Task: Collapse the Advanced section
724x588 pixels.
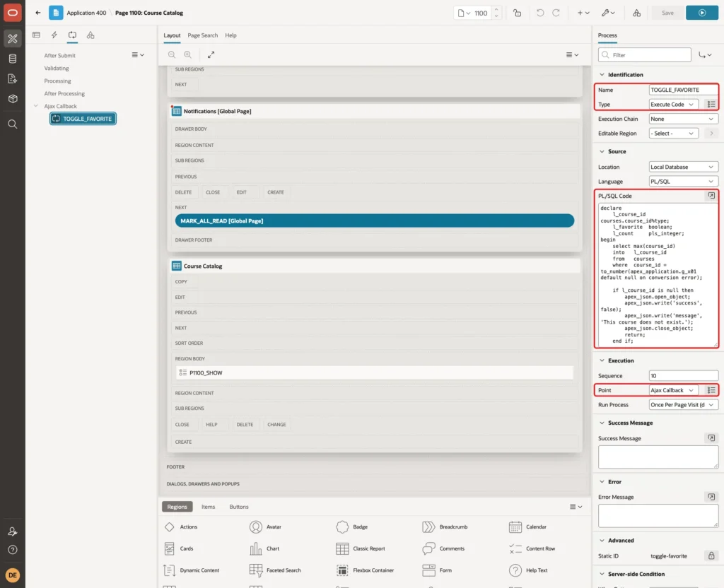Action: pos(602,541)
